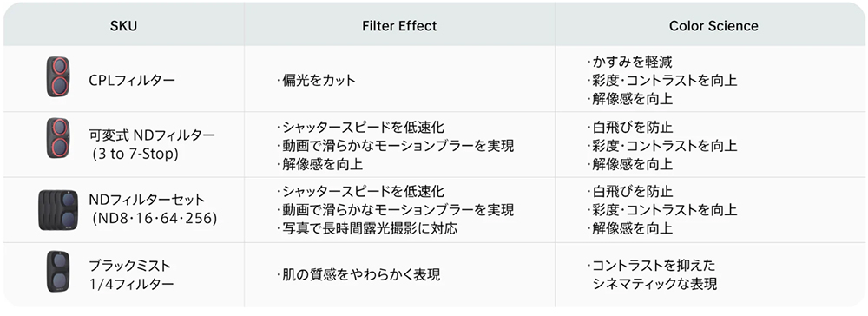Image resolution: width=868 pixels, height=316 pixels.
Task: Click シネマティックな表現 text
Action: click(x=654, y=284)
